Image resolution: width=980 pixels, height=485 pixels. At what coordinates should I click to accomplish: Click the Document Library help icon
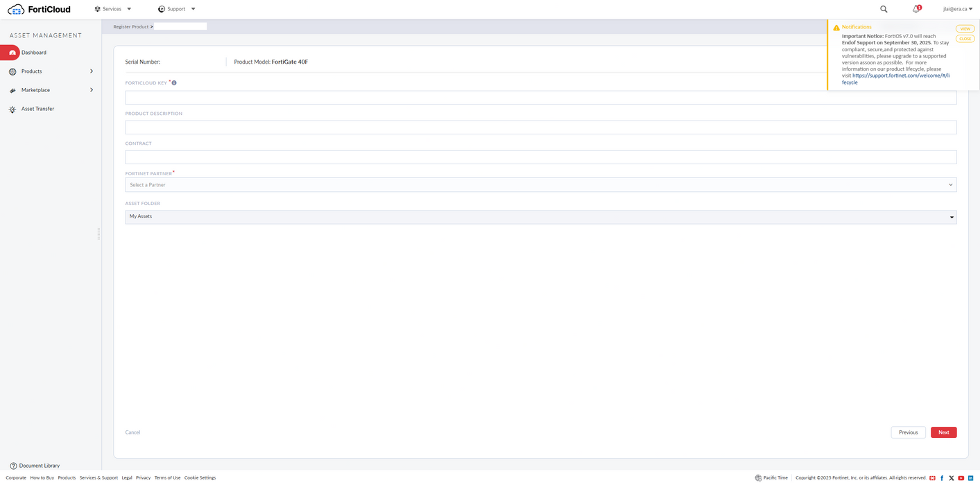click(13, 466)
